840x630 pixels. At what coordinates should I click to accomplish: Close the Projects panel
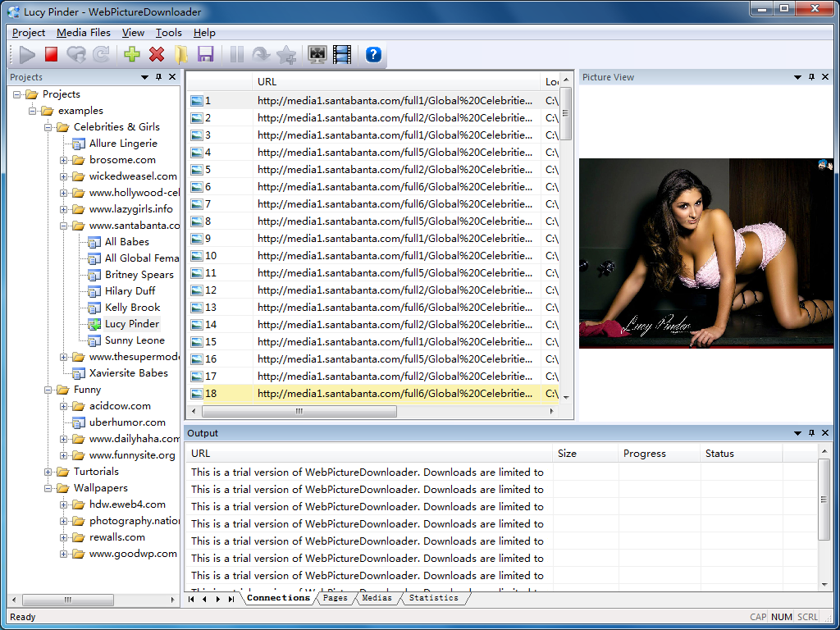pyautogui.click(x=172, y=77)
